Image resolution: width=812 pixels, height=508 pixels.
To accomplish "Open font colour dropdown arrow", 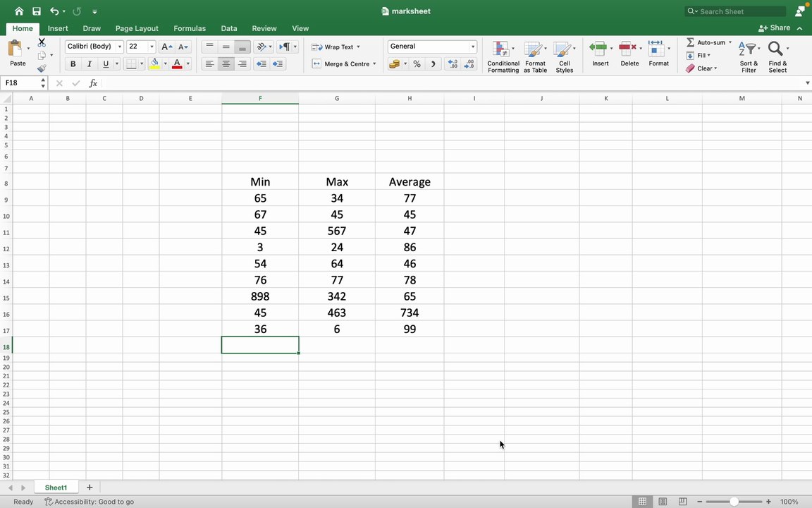I will (188, 64).
